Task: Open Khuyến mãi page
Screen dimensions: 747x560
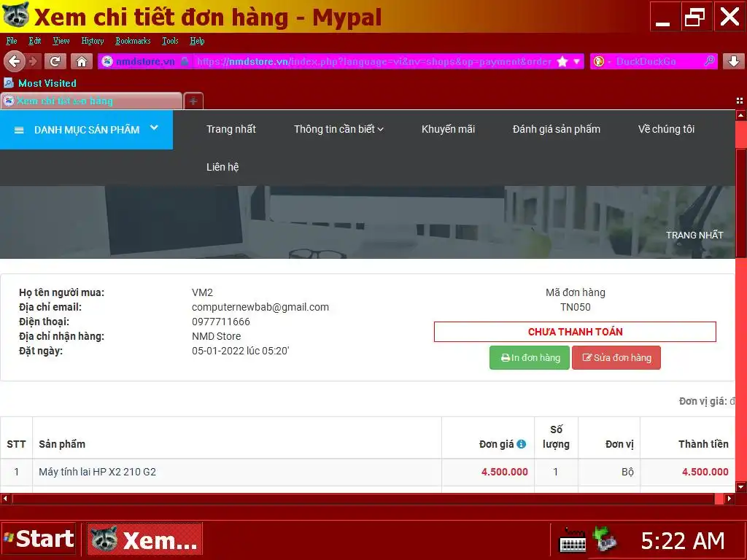Action: pos(448,129)
